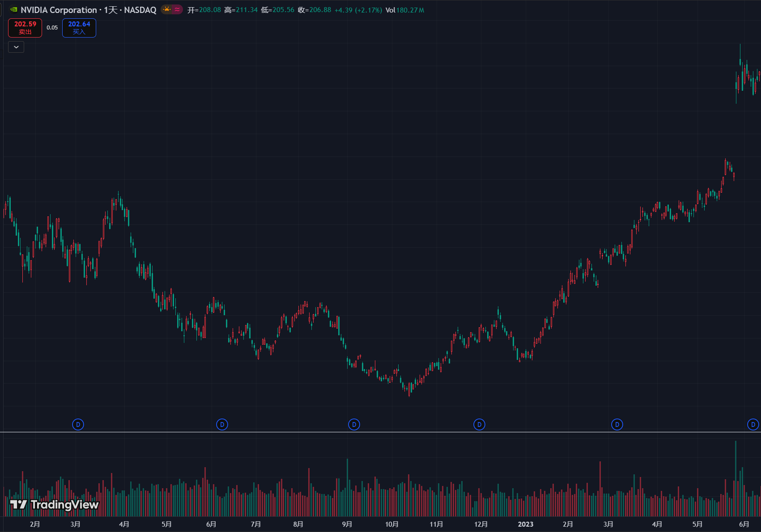761x532 pixels.
Task: Open the TradingView logo watermark
Action: pyautogui.click(x=54, y=505)
